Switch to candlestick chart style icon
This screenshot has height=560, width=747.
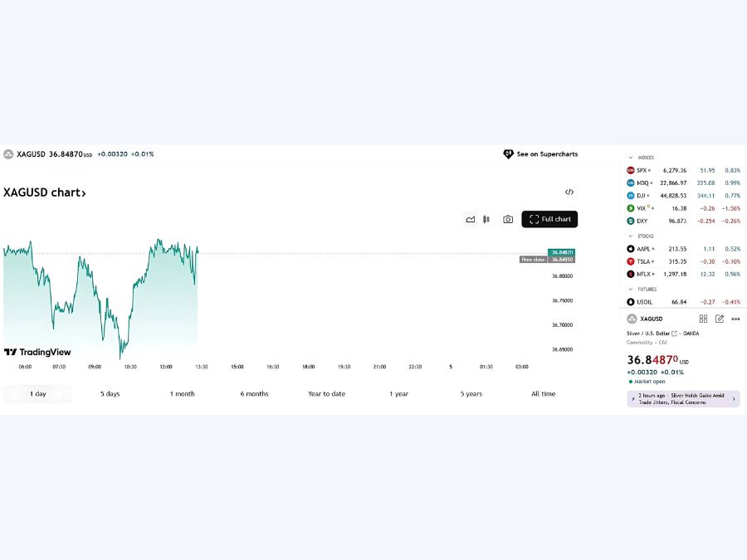pos(486,220)
